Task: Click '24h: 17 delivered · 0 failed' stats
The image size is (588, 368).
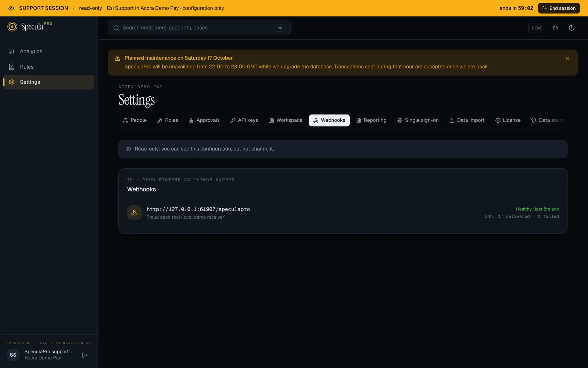Action: click(x=521, y=216)
